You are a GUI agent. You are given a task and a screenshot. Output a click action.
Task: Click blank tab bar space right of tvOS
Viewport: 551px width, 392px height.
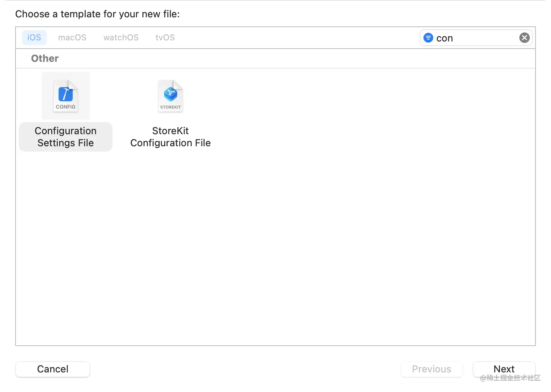(x=294, y=38)
